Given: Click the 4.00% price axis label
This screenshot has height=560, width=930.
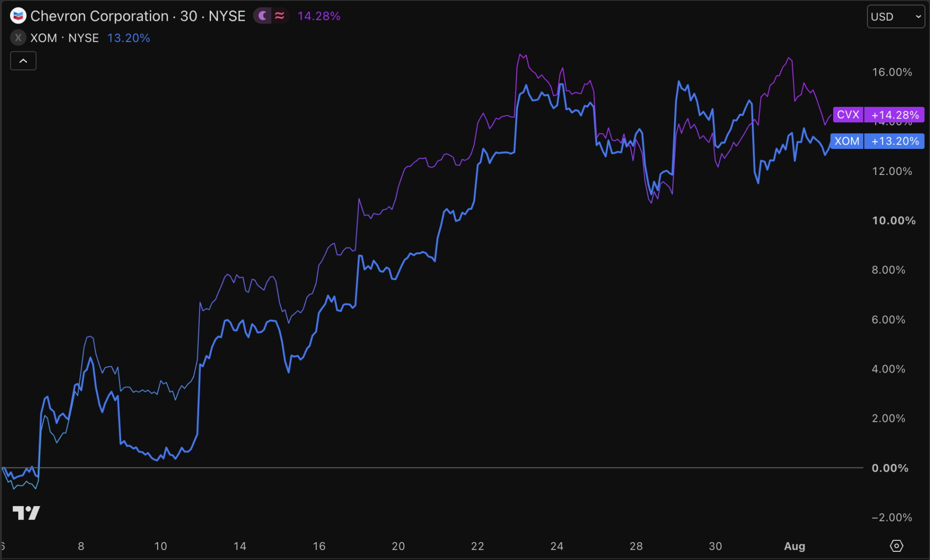Looking at the screenshot, I should coord(889,369).
